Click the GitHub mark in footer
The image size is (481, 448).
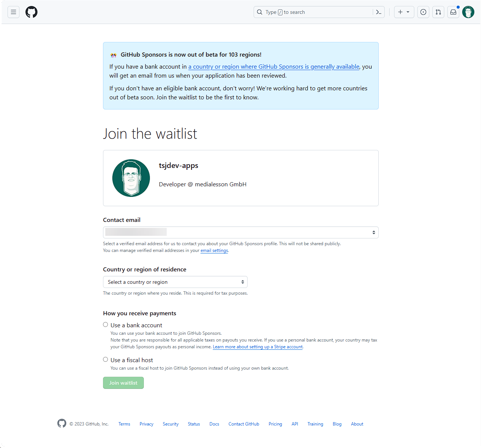pyautogui.click(x=62, y=423)
